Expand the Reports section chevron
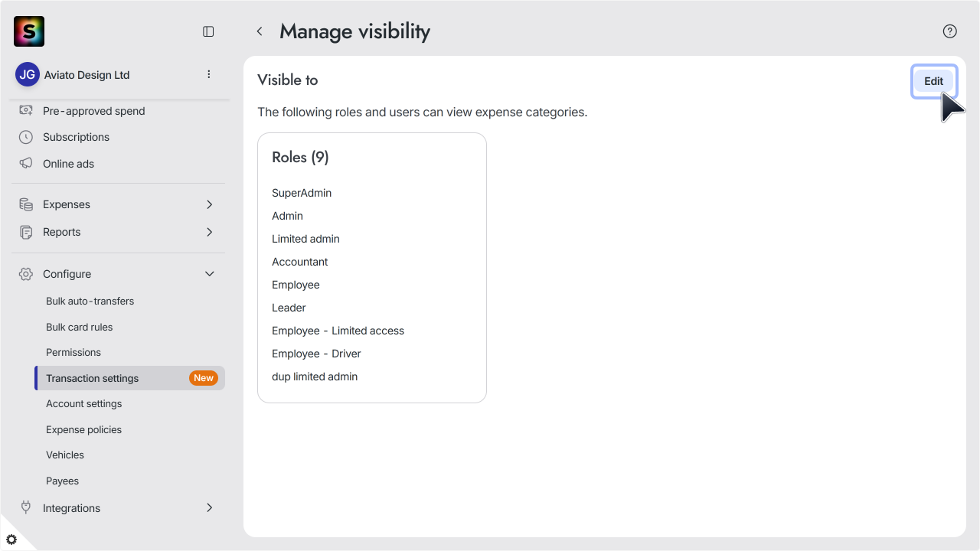980x551 pixels. coord(210,232)
